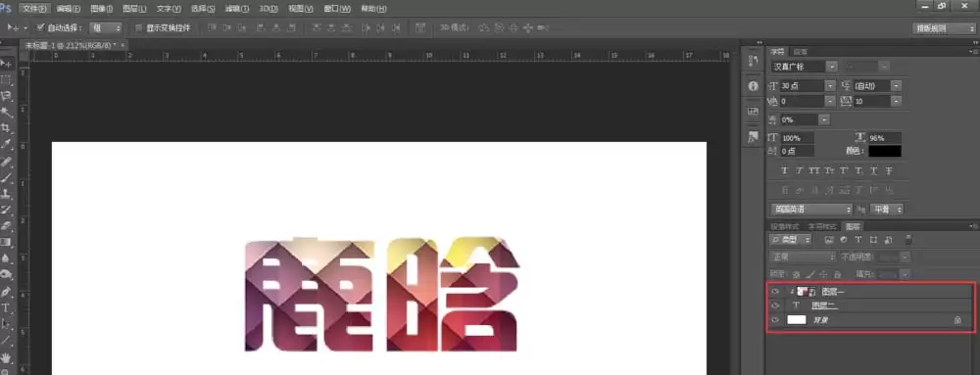
Task: Click the text layer filter T icon
Action: click(x=857, y=240)
